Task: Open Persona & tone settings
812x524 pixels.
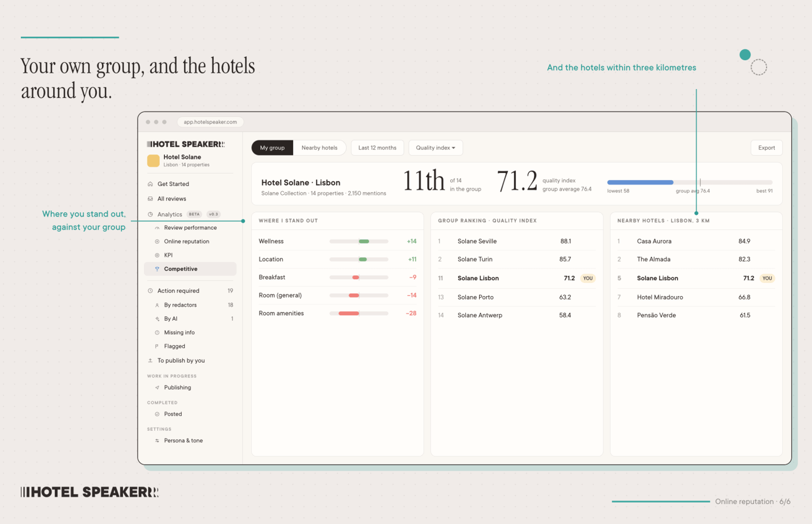Action: pos(190,441)
